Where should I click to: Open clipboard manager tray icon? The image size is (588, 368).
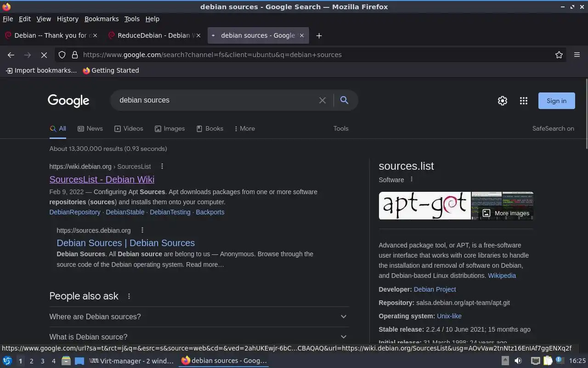click(548, 361)
